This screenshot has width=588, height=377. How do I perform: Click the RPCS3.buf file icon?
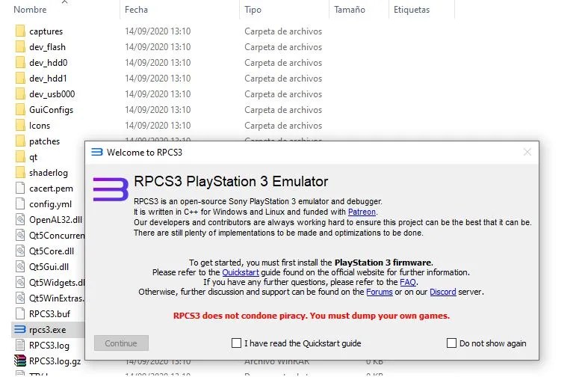pyautogui.click(x=20, y=314)
